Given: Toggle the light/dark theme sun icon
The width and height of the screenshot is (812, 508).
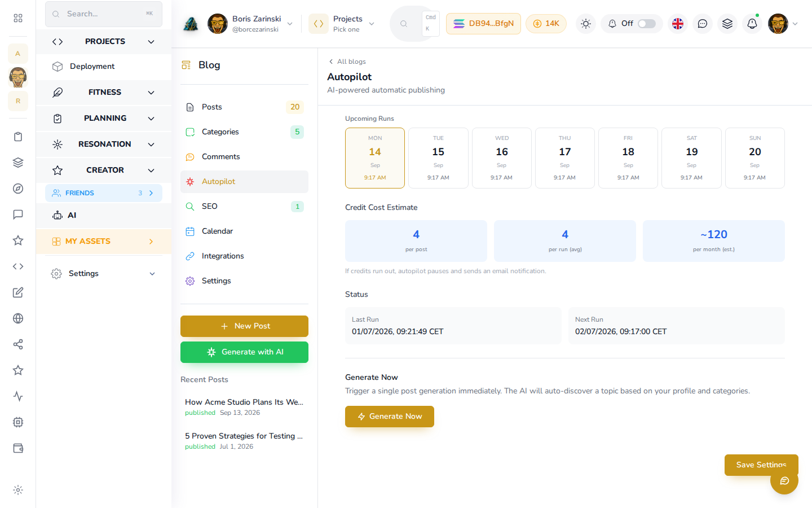Looking at the screenshot, I should [586, 24].
